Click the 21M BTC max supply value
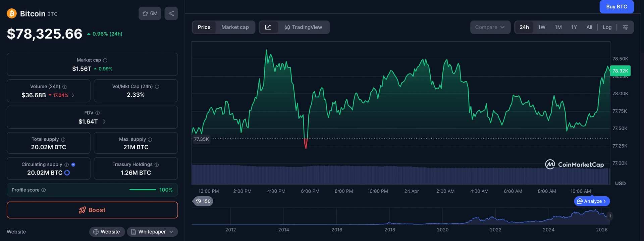The height and width of the screenshot is (241, 644). [136, 147]
